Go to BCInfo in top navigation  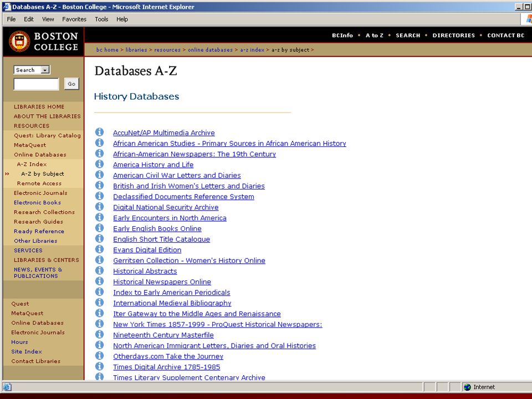[342, 35]
